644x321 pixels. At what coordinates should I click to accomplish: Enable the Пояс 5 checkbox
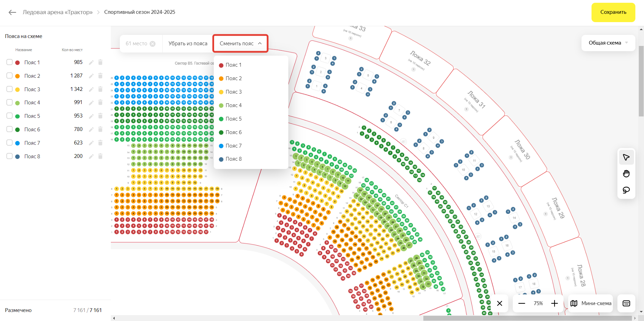click(10, 116)
